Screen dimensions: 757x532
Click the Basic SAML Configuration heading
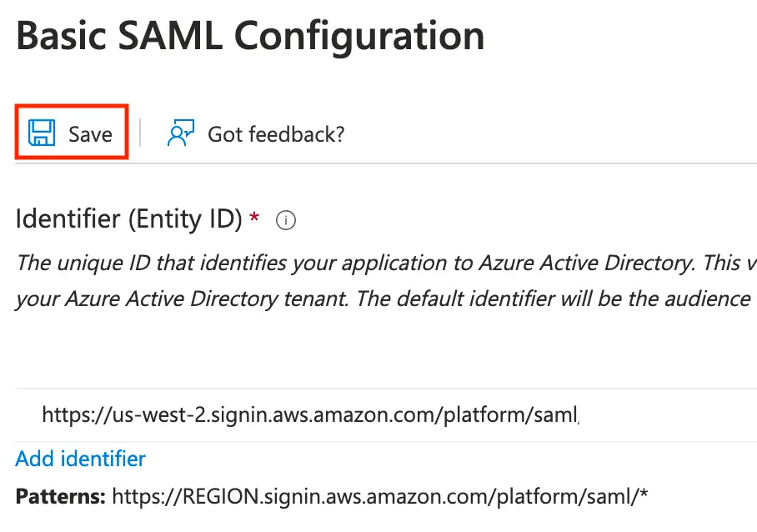click(x=250, y=37)
